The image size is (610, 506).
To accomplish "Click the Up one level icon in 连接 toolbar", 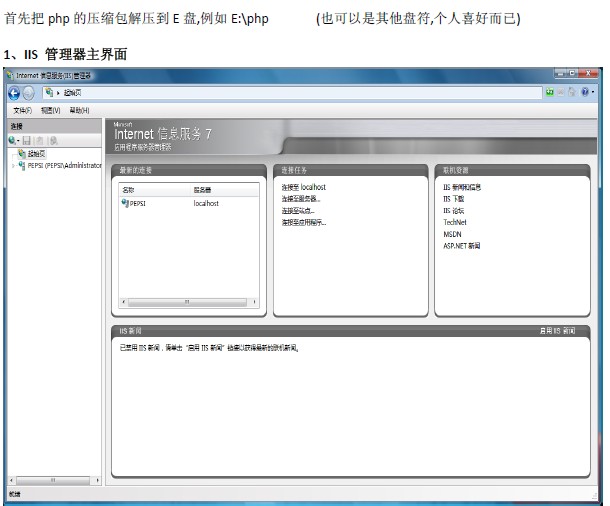I will tap(40, 140).
